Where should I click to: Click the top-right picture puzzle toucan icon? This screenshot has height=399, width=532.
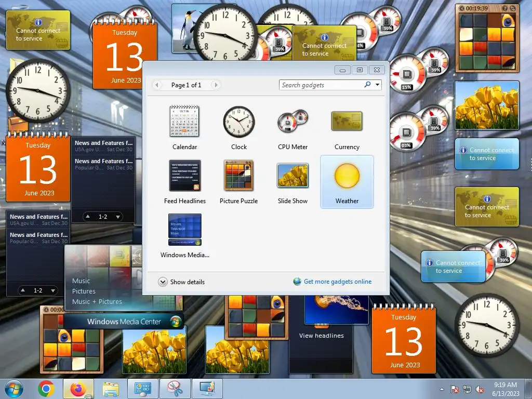[508, 21]
